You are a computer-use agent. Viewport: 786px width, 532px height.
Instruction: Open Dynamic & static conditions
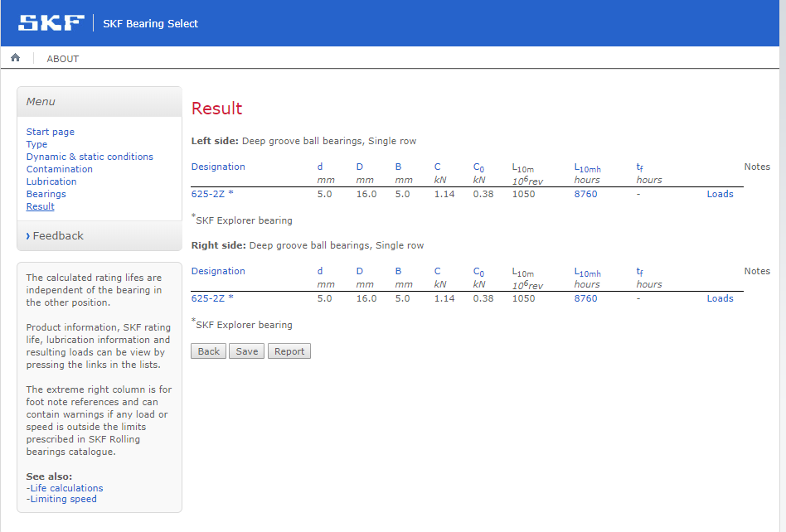click(90, 157)
